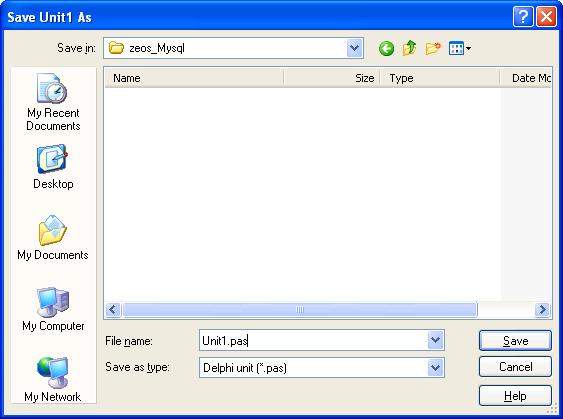
Task: Go to My Computer location
Action: pyautogui.click(x=53, y=309)
